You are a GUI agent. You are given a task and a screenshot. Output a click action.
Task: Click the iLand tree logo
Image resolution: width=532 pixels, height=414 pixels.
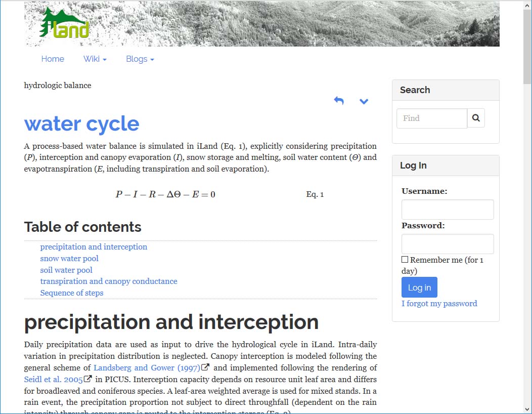pyautogui.click(x=64, y=24)
